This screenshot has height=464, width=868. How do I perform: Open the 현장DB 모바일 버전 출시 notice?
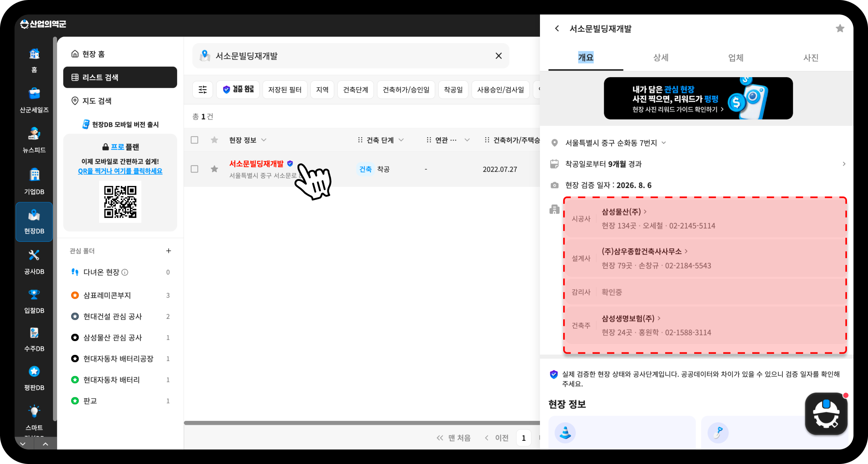point(120,124)
